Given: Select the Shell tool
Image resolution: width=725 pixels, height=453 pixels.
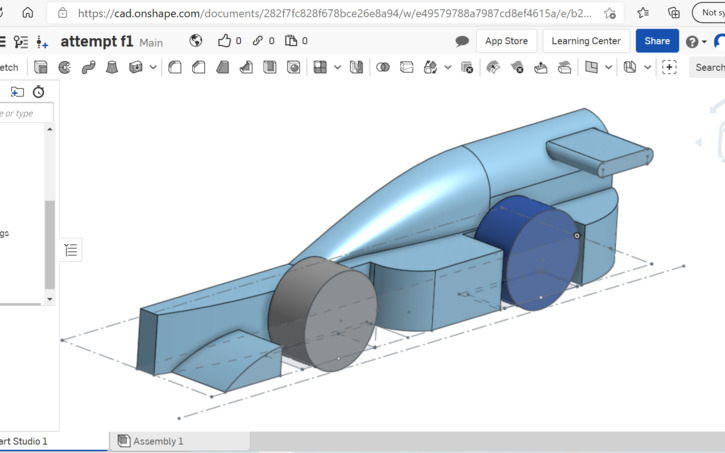Looking at the screenshot, I should (x=270, y=67).
